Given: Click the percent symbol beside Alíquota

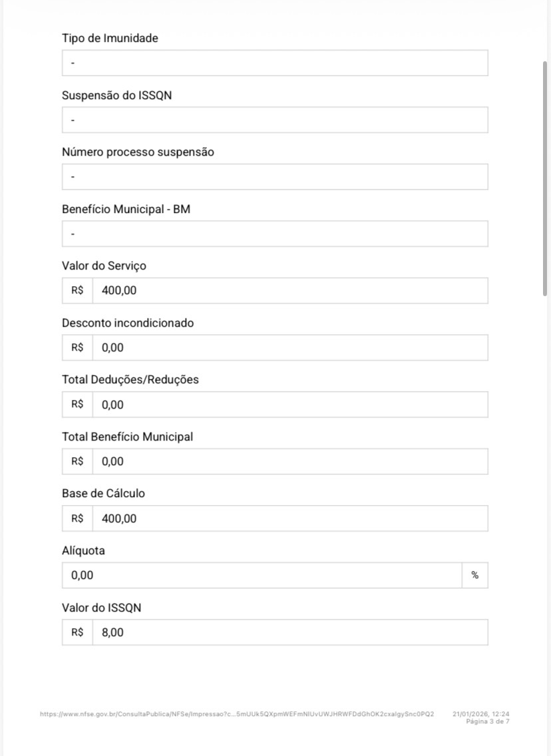Looking at the screenshot, I should (x=475, y=576).
